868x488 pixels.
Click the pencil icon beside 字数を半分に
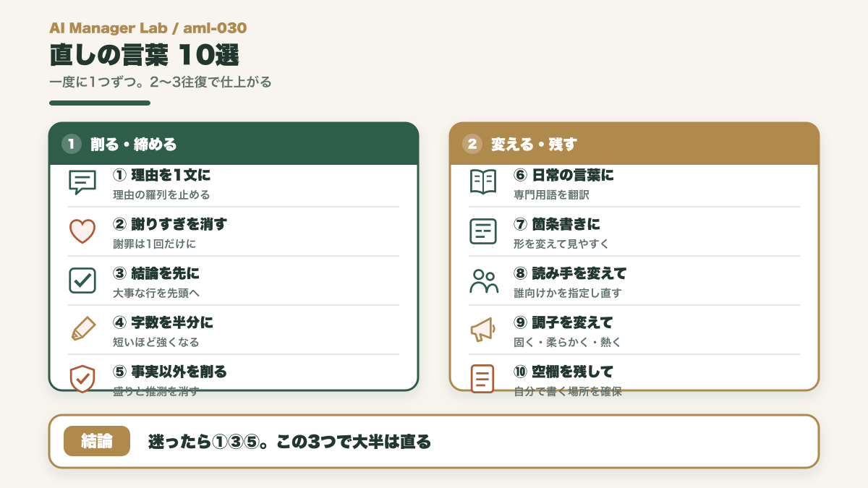tap(82, 330)
